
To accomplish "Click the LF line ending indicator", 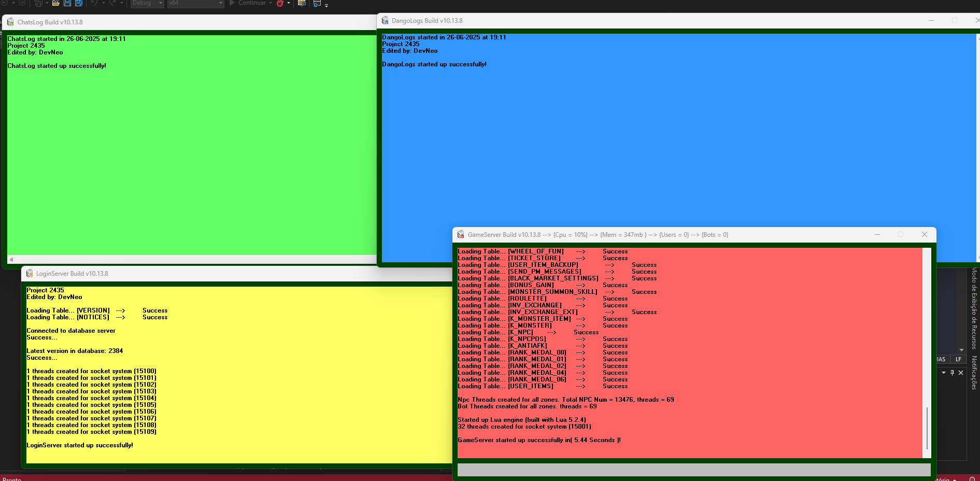I will [x=958, y=359].
